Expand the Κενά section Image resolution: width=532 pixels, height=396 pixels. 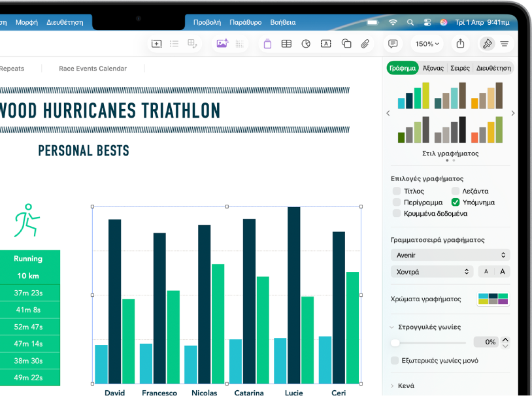[406, 386]
